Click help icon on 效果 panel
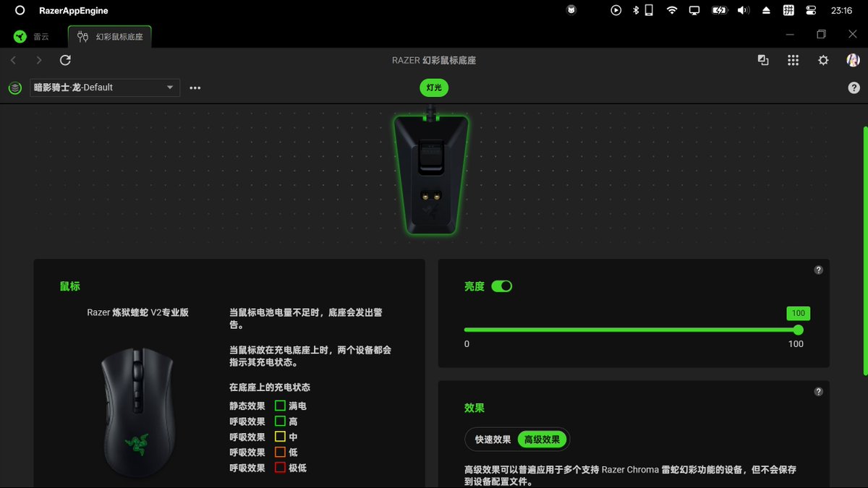The height and width of the screenshot is (488, 868). pyautogui.click(x=818, y=392)
